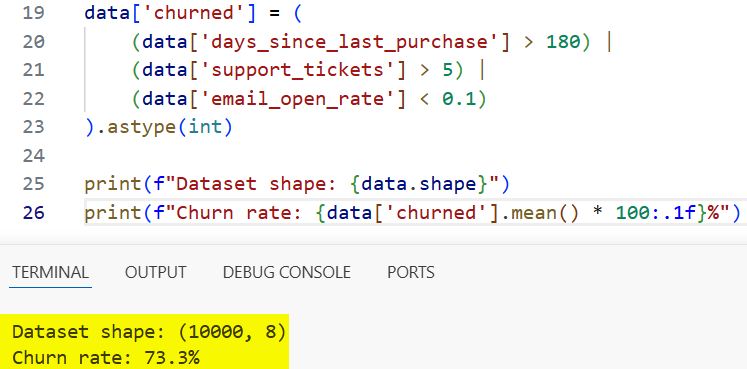
Task: Click terminal output 'Churn rate: 73.3%'
Action: (x=106, y=357)
